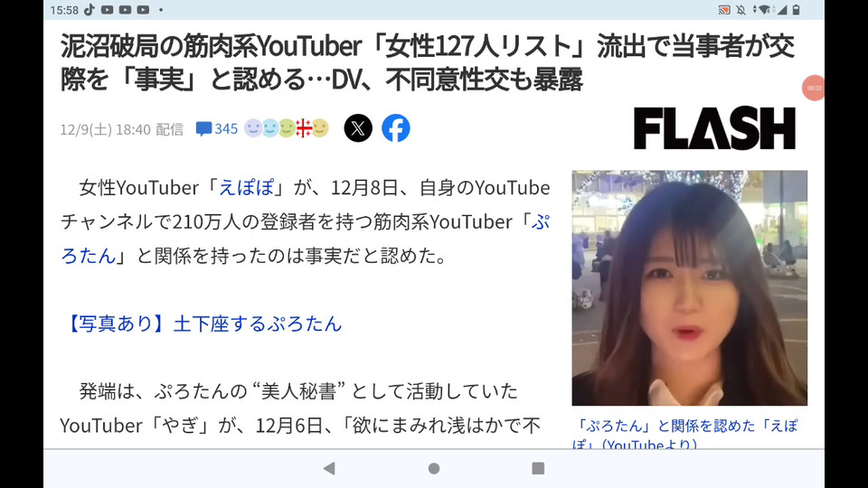868x488 pixels.
Task: Open the TikTok notification icon
Action: (x=90, y=9)
